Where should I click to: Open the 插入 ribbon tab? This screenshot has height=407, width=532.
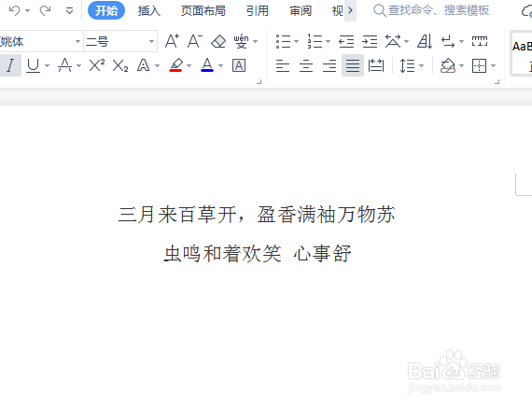[x=149, y=11]
